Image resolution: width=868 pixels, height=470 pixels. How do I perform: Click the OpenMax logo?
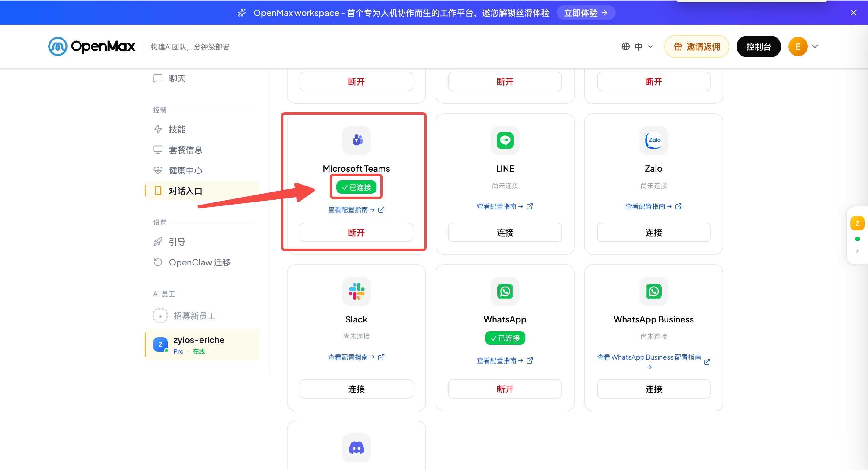coord(92,46)
